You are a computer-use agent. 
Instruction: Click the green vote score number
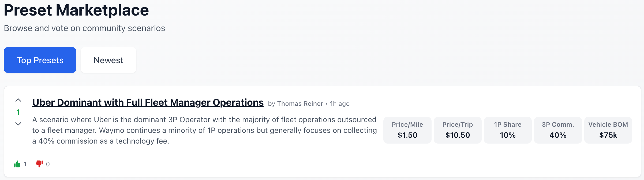pyautogui.click(x=18, y=112)
